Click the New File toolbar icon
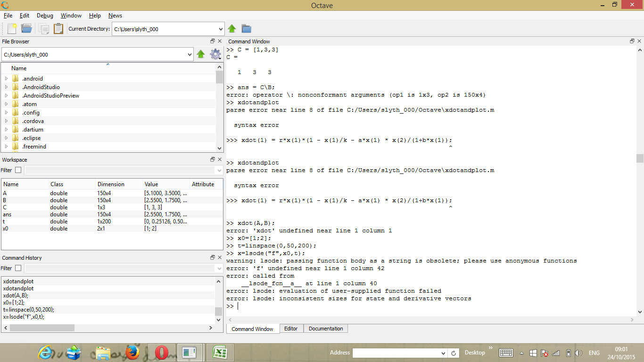 pos(12,29)
